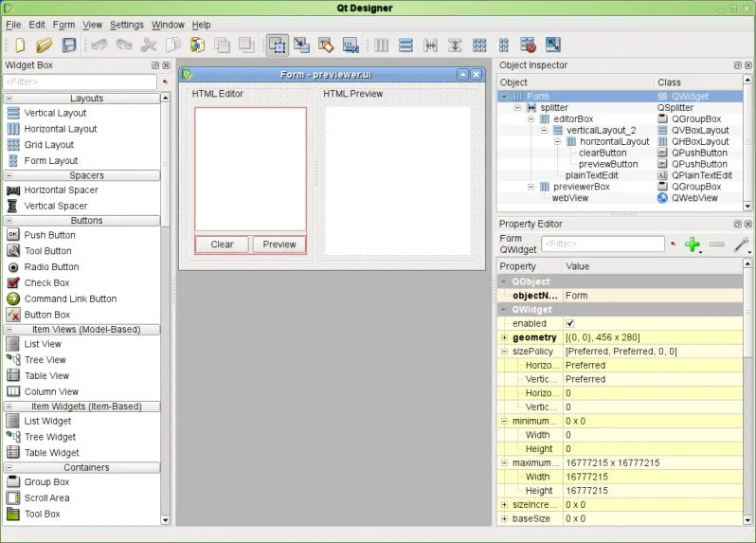The height and width of the screenshot is (543, 756).
Task: Expand the geometry property
Action: (x=505, y=337)
